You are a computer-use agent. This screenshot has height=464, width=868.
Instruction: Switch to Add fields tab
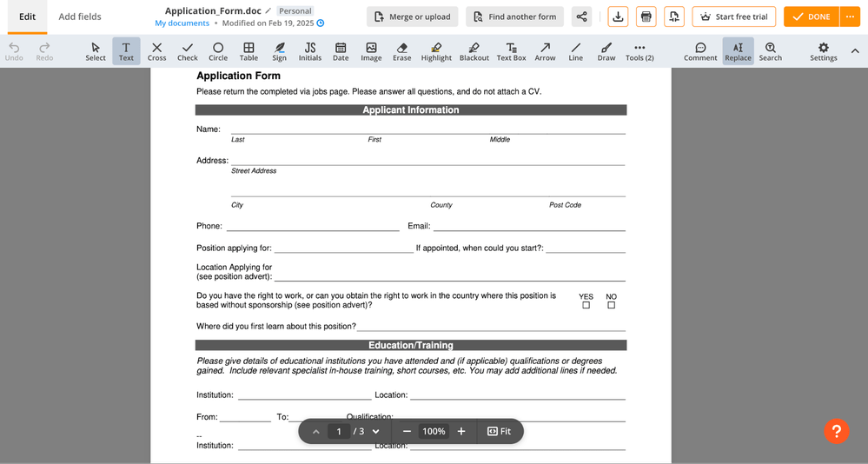pos(80,17)
